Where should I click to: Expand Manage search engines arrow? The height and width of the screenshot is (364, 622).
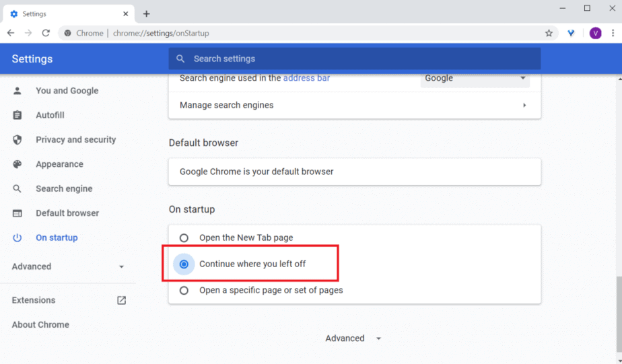[524, 105]
